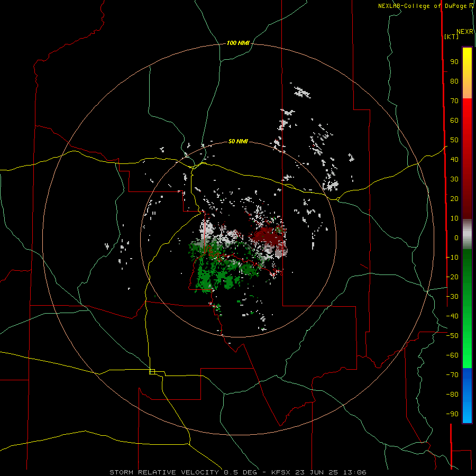
Task: Click the positive 70 knot scale value
Action: [x=454, y=101]
